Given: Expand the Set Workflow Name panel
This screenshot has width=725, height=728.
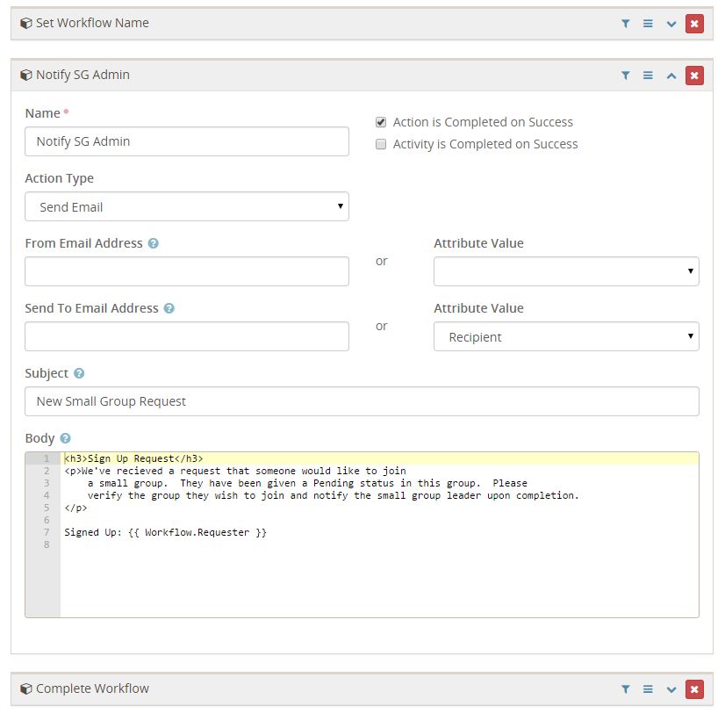Looking at the screenshot, I should pyautogui.click(x=671, y=24).
